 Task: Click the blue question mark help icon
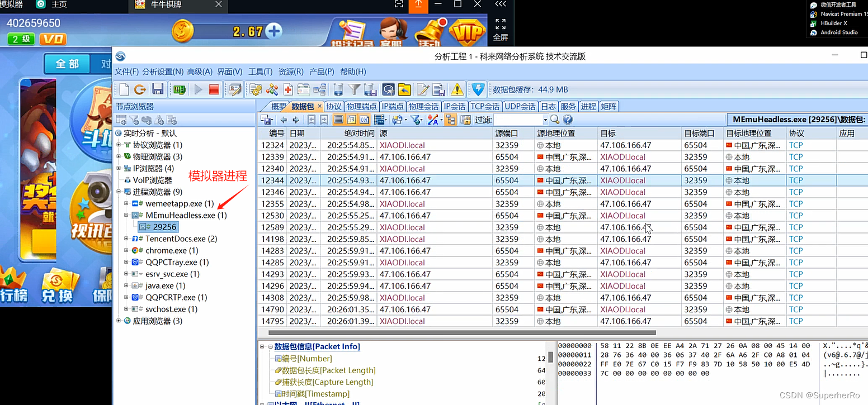coord(568,120)
